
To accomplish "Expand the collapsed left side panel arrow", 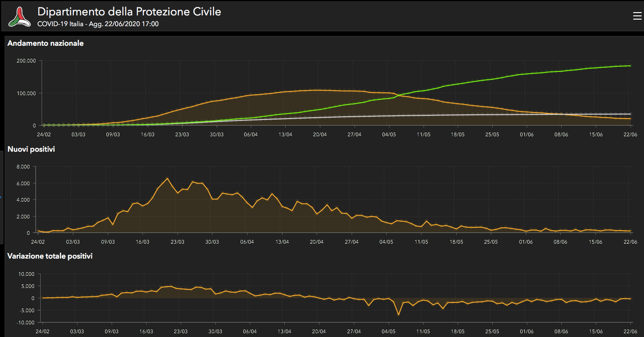I will tap(1, 197).
